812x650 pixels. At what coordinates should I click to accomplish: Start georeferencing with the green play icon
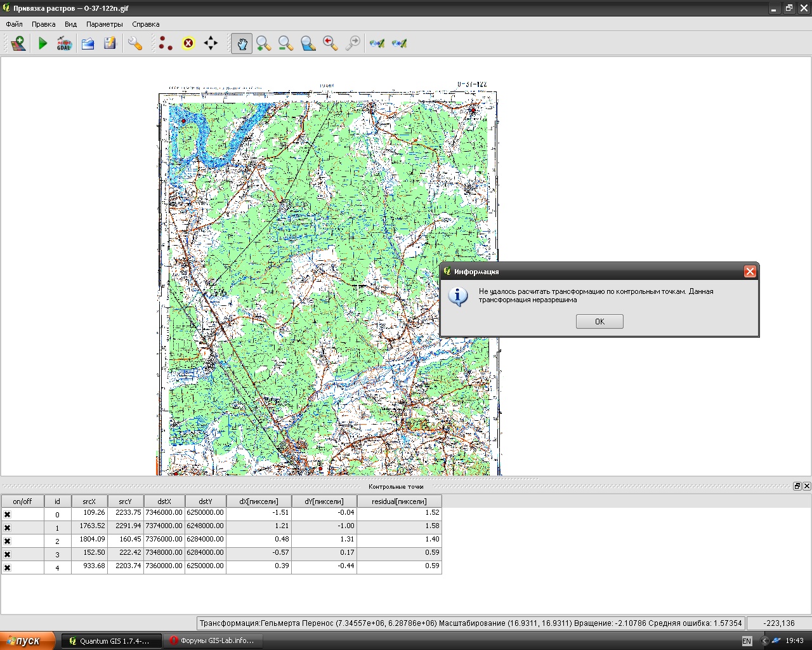pos(43,43)
